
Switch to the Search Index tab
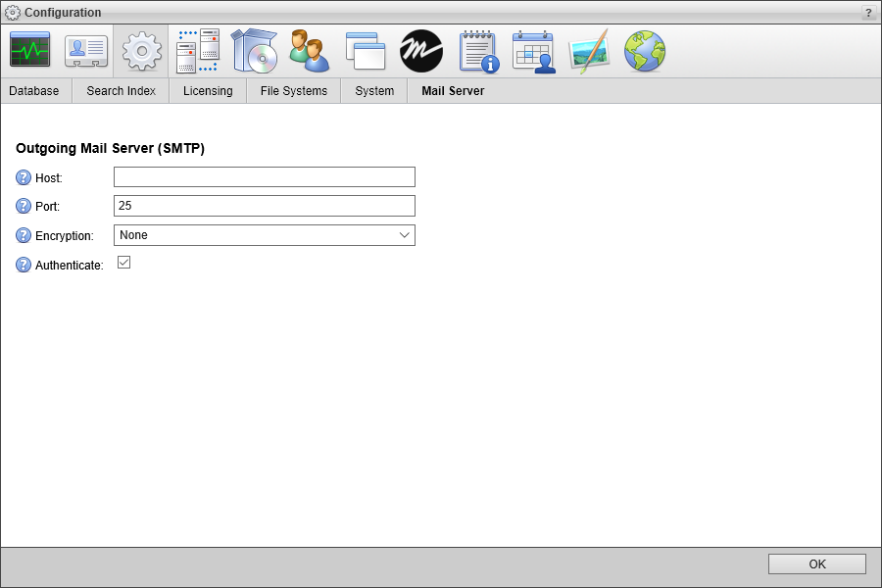[x=121, y=90]
